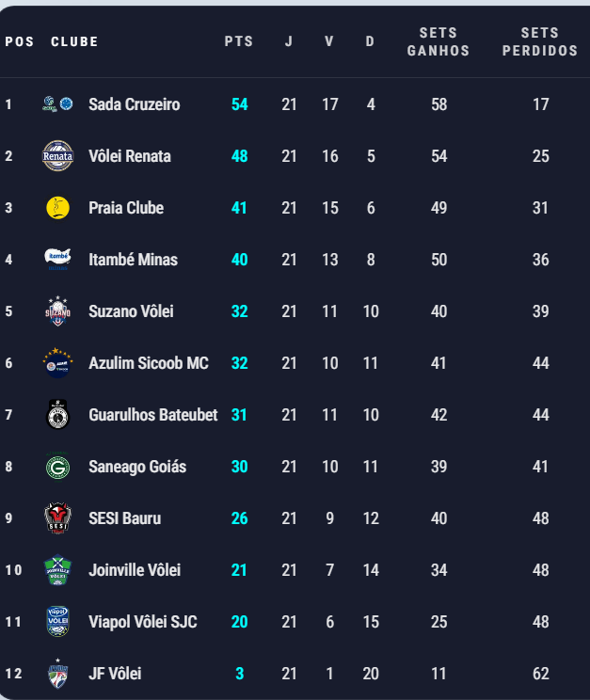Select the Joinville Vôlei team name

click(135, 570)
